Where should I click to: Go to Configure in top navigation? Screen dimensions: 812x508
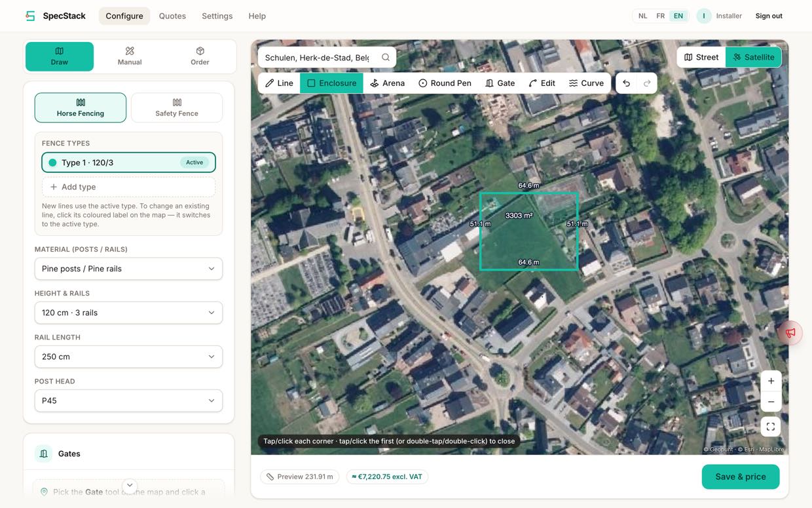click(x=124, y=16)
